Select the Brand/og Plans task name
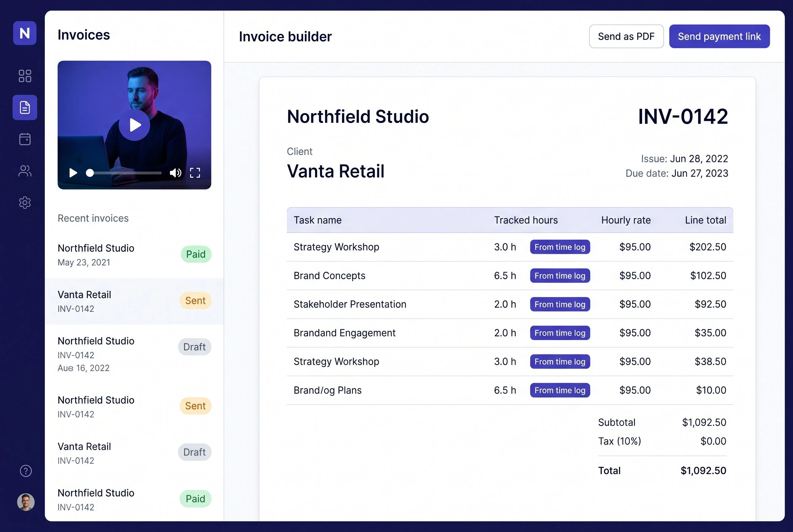 pos(327,390)
